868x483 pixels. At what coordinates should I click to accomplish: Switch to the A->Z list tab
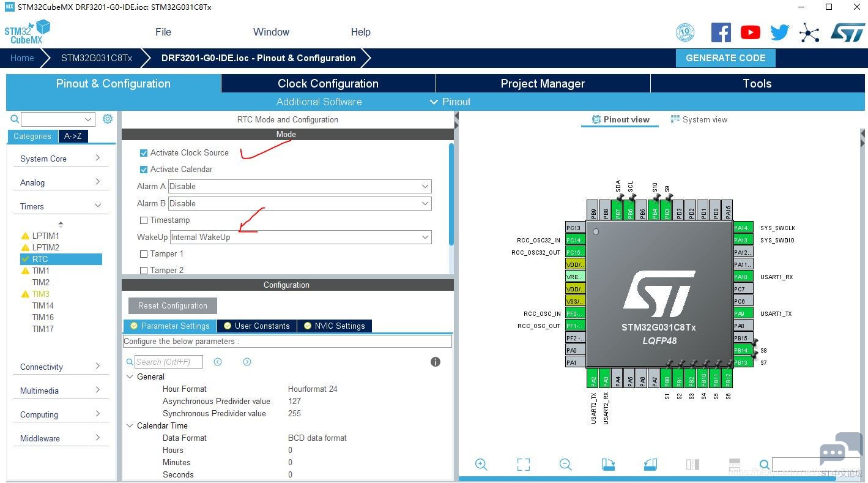coord(73,136)
